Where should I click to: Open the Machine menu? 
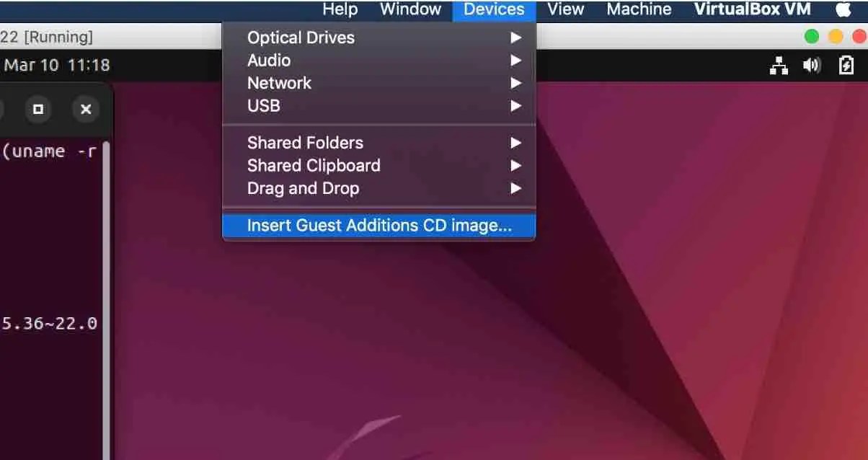(x=637, y=9)
